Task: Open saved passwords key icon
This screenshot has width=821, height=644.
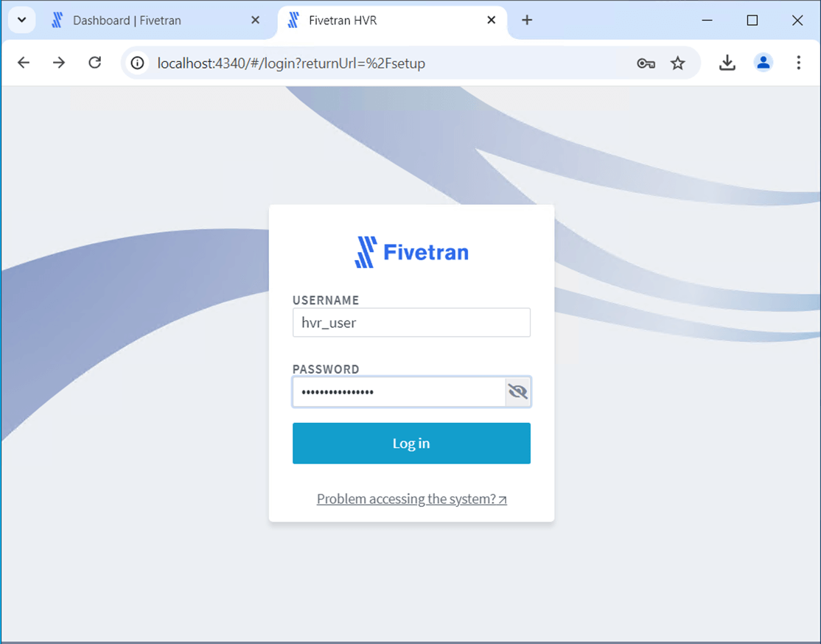Action: (646, 63)
